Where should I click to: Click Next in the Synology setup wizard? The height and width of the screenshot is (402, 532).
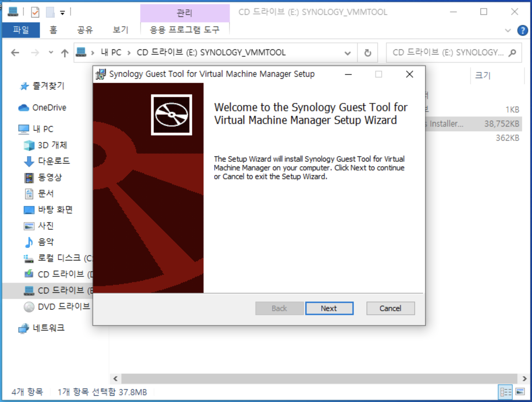[329, 308]
